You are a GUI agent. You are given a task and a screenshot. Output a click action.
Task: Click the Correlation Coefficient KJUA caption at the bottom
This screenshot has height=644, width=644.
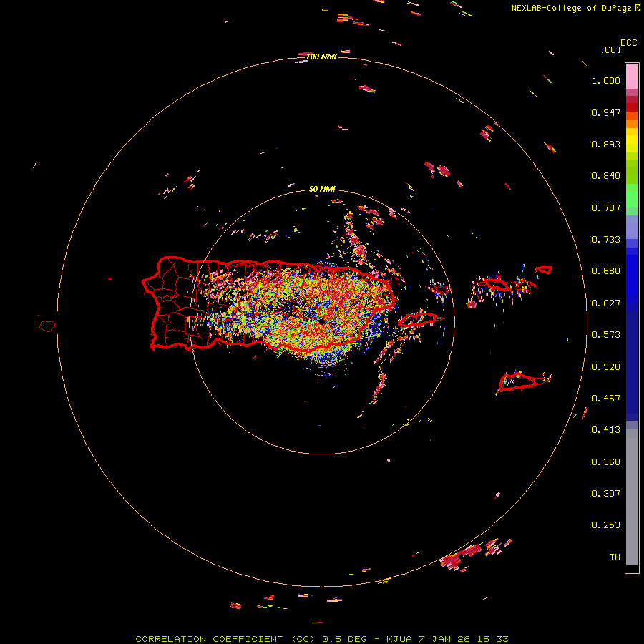(x=322, y=639)
